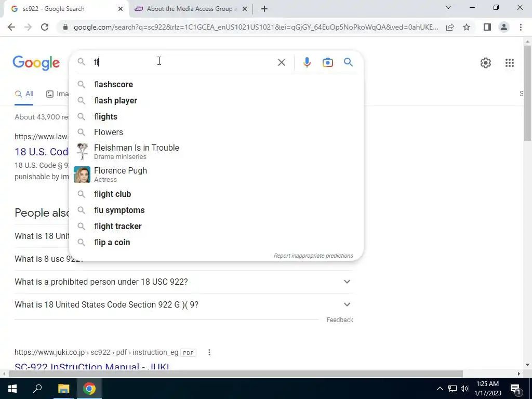Share this page icon in address bar
Image resolution: width=532 pixels, height=399 pixels.
[x=450, y=27]
